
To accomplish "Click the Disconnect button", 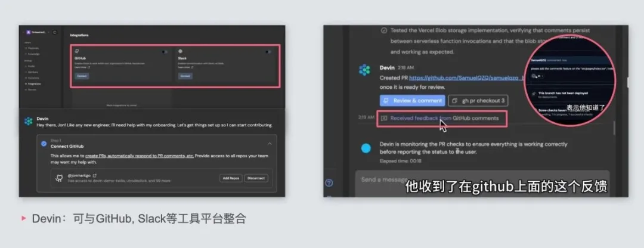I will 256,178.
